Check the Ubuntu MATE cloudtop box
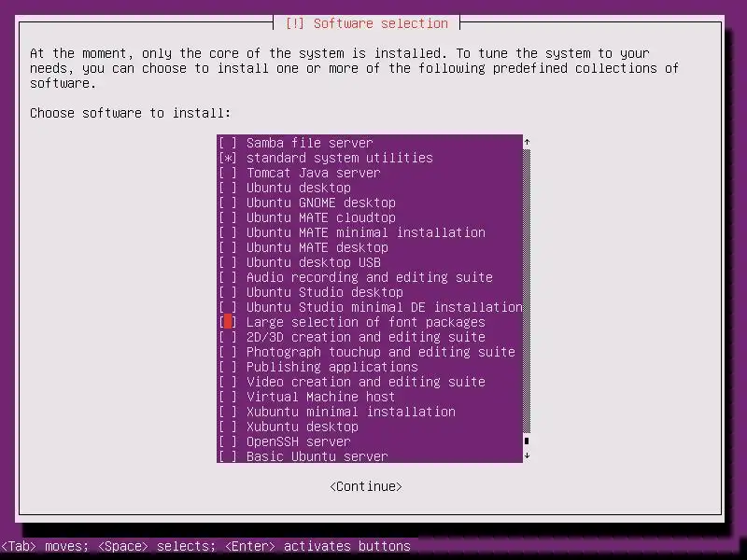 coord(228,217)
